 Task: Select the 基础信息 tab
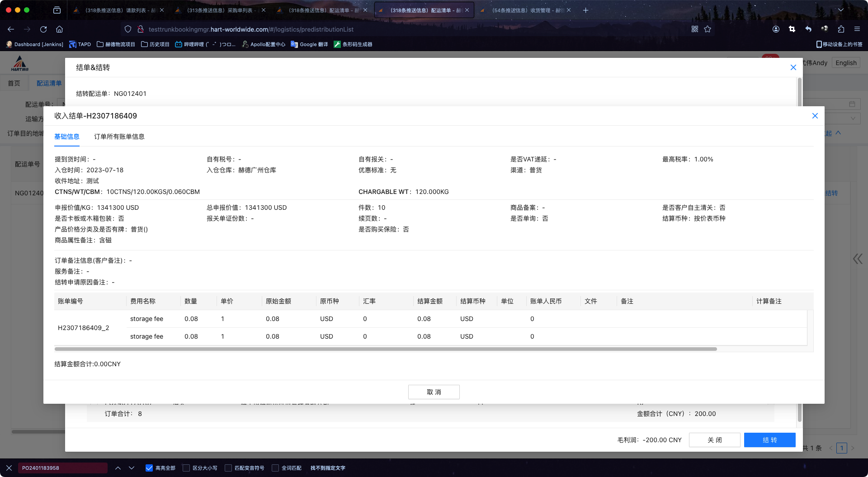67,137
